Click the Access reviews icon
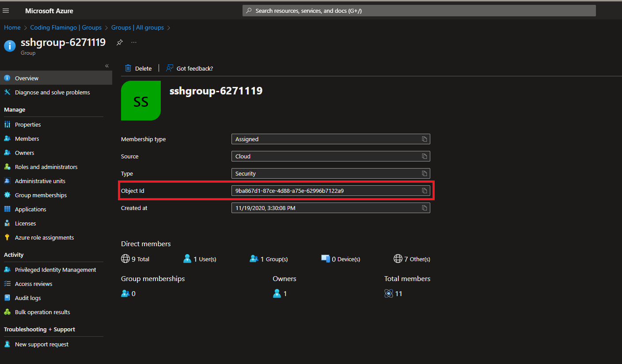 7,284
